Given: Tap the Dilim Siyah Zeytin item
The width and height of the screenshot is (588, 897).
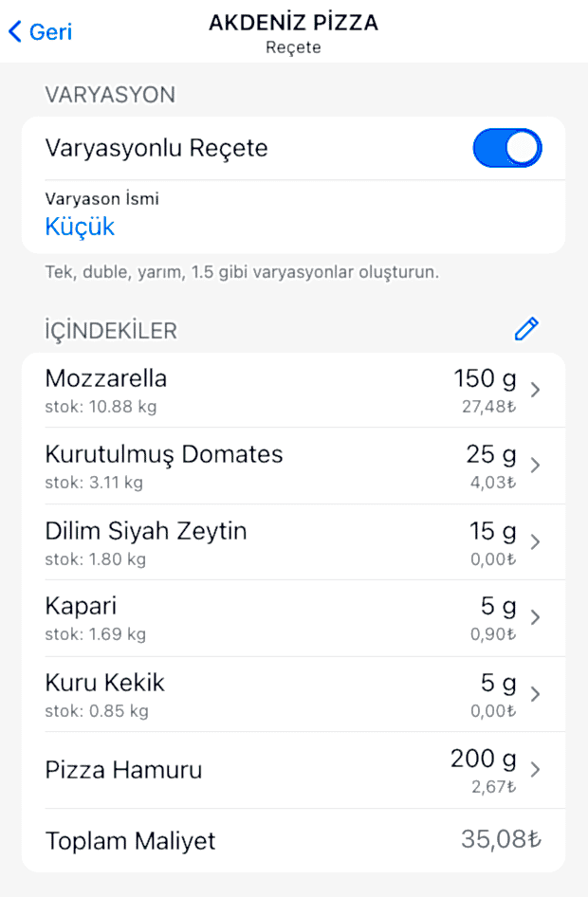Looking at the screenshot, I should click(146, 530).
